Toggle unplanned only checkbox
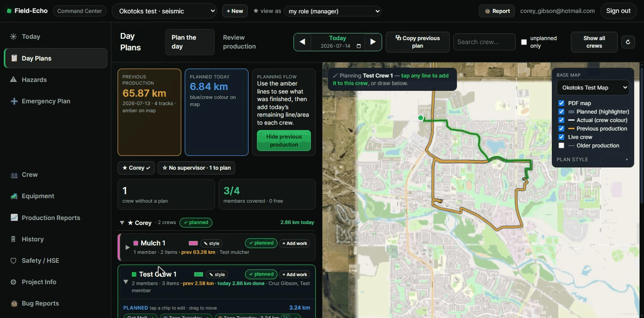 coord(524,42)
